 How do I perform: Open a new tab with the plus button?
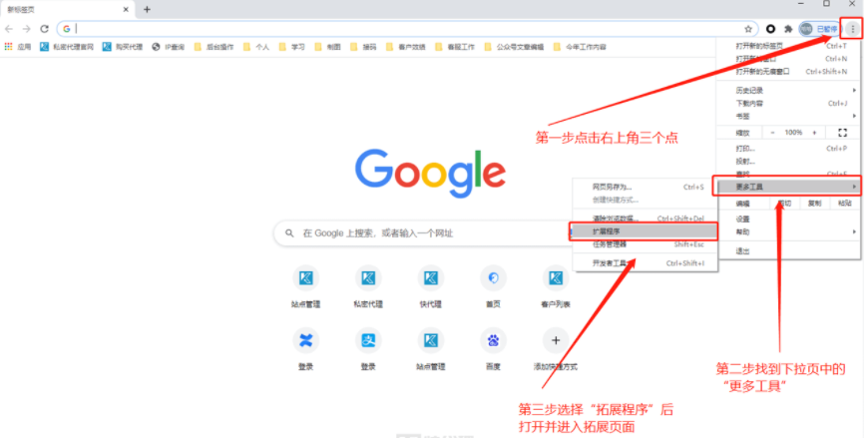click(147, 9)
